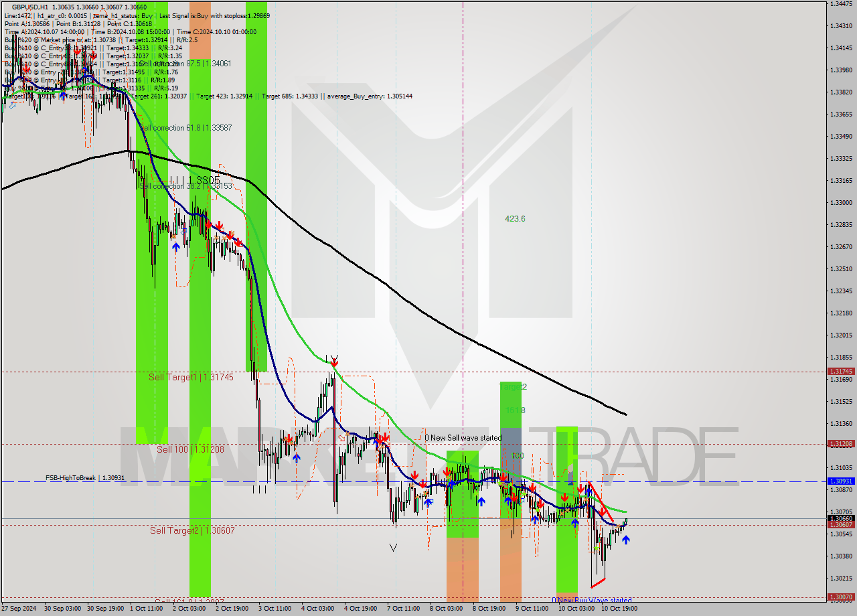The width and height of the screenshot is (857, 616).
Task: Click the 'FSB-HighToBreak | 1.30931' label
Action: pos(85,478)
